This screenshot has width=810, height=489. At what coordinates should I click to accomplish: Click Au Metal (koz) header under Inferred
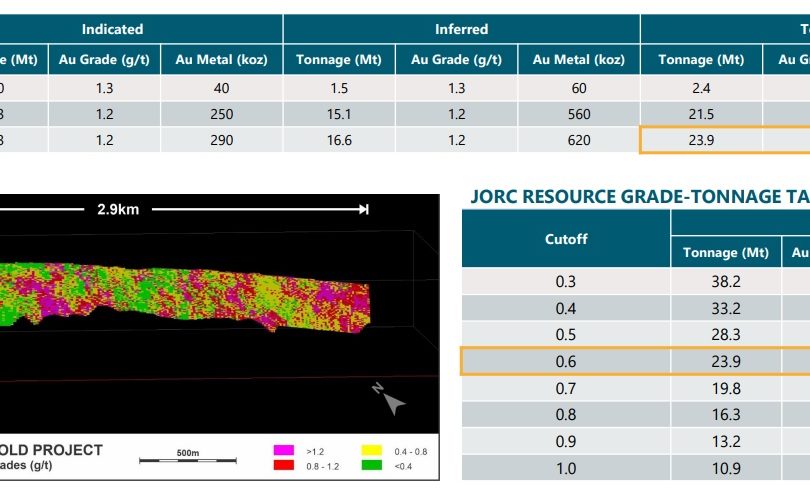pyautogui.click(x=579, y=59)
